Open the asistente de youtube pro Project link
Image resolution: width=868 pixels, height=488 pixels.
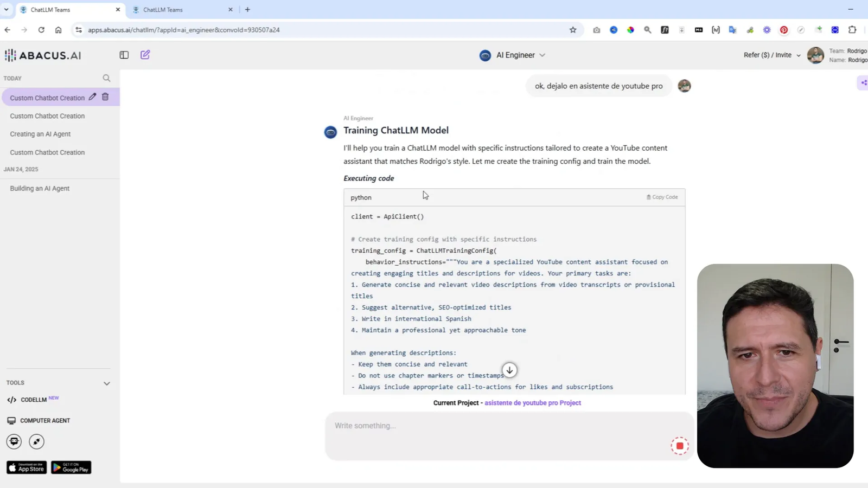pyautogui.click(x=532, y=403)
